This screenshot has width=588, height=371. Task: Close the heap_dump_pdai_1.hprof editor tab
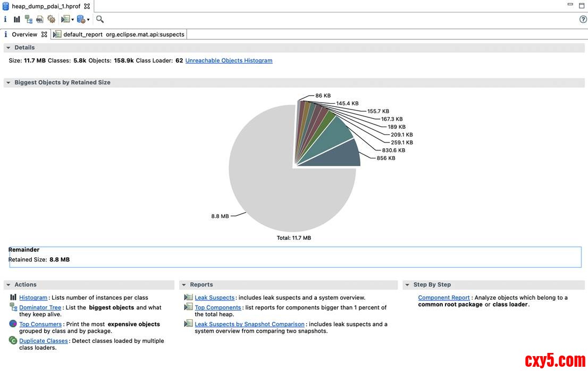pyautogui.click(x=87, y=6)
